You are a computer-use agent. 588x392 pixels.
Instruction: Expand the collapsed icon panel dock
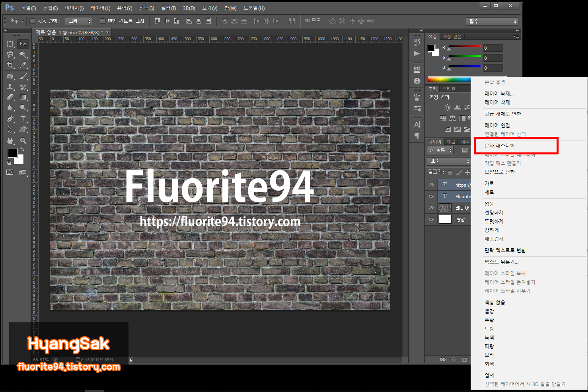click(x=421, y=30)
